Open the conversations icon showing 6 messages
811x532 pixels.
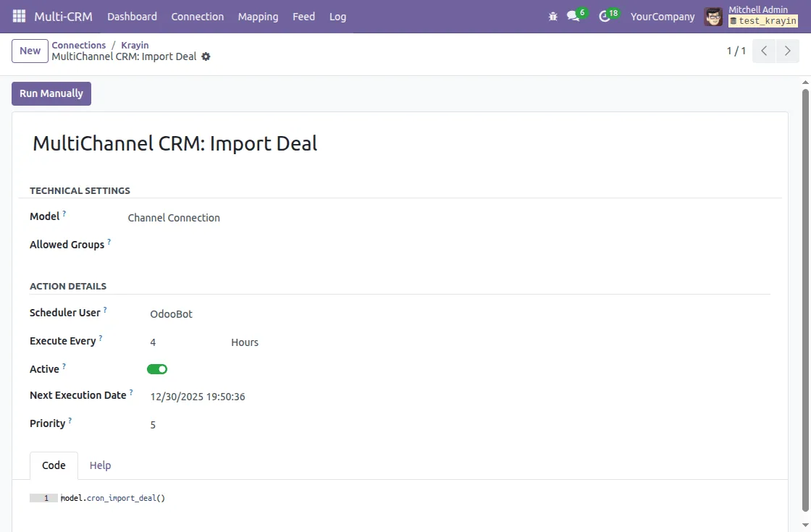point(574,16)
